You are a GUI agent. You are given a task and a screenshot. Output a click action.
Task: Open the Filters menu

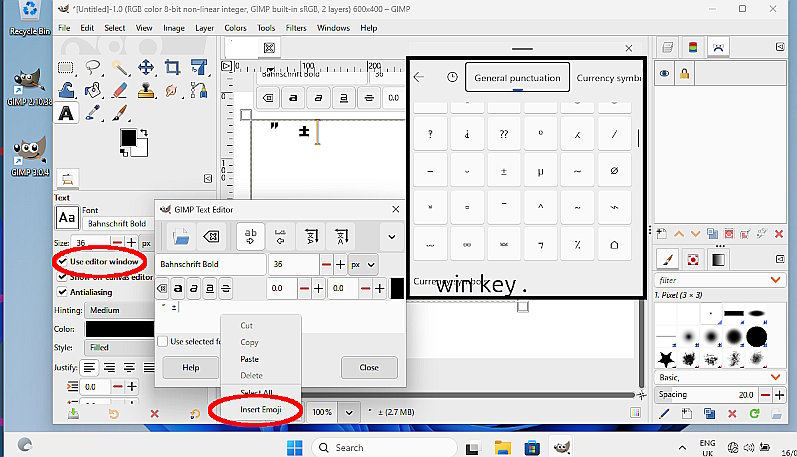pyautogui.click(x=296, y=28)
